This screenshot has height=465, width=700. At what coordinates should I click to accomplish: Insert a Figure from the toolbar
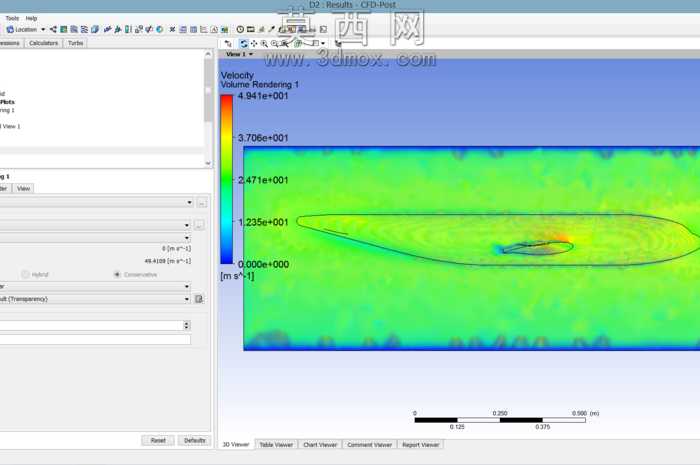224,29
